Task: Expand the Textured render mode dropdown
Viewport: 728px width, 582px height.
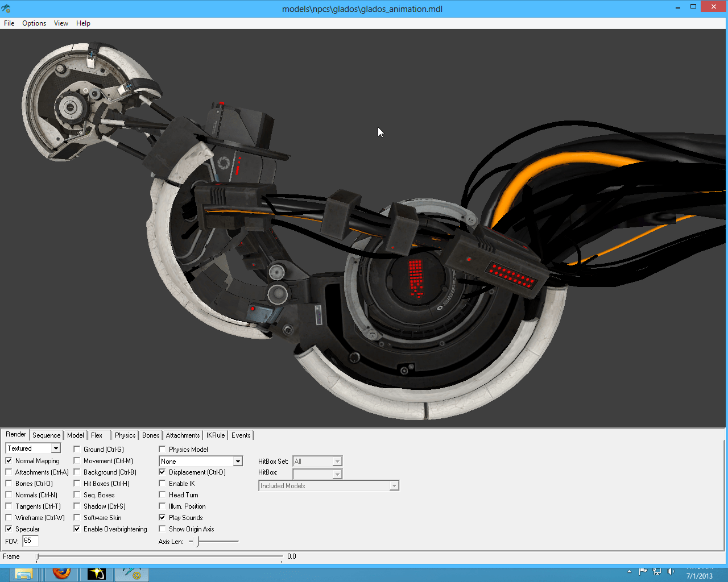Action: pyautogui.click(x=56, y=448)
